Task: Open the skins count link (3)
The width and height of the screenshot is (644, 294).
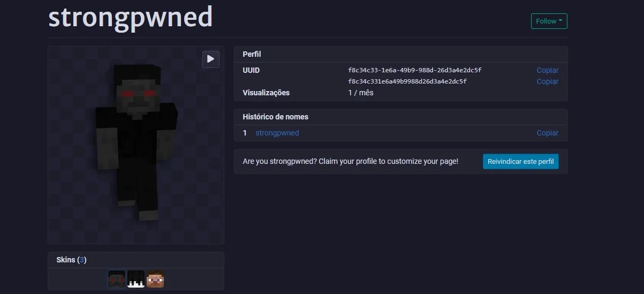Action: [x=82, y=260]
